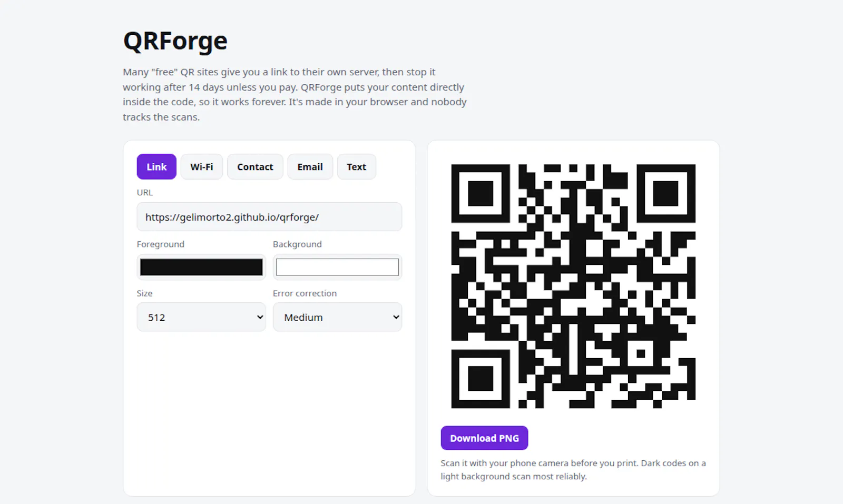Open the Wi-Fi tab

pyautogui.click(x=202, y=166)
